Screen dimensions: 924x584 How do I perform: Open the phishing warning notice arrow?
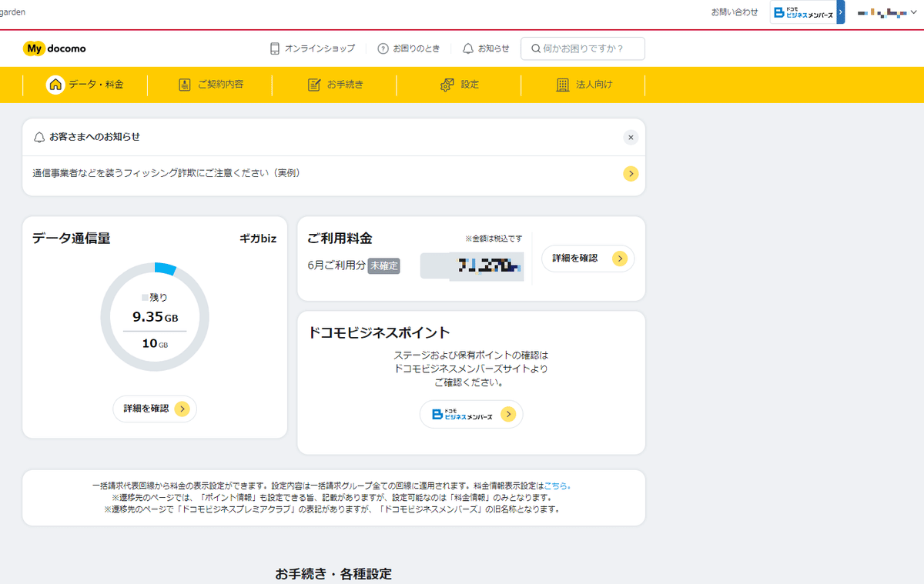631,174
